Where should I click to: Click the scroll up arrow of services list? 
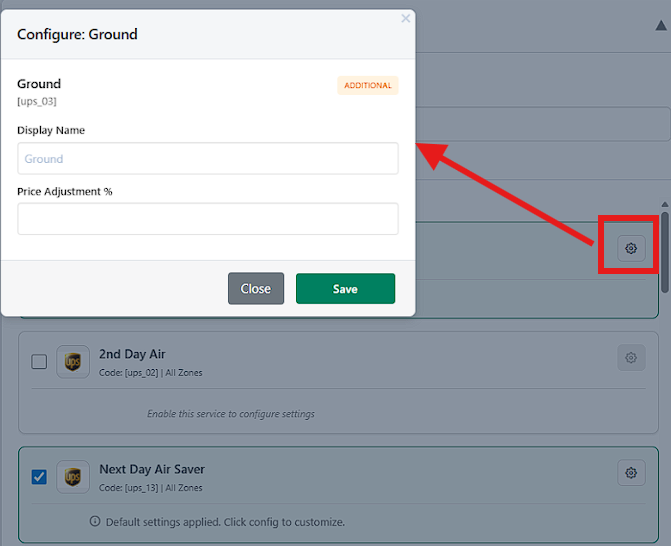(664, 204)
